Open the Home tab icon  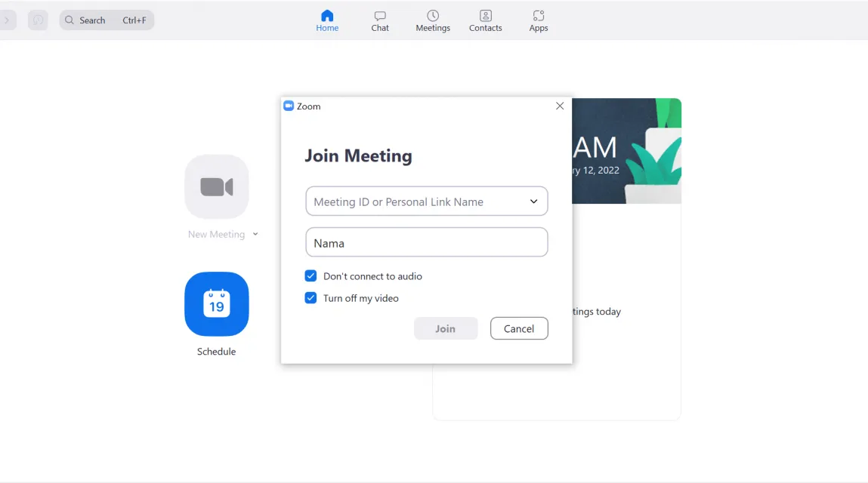point(327,16)
